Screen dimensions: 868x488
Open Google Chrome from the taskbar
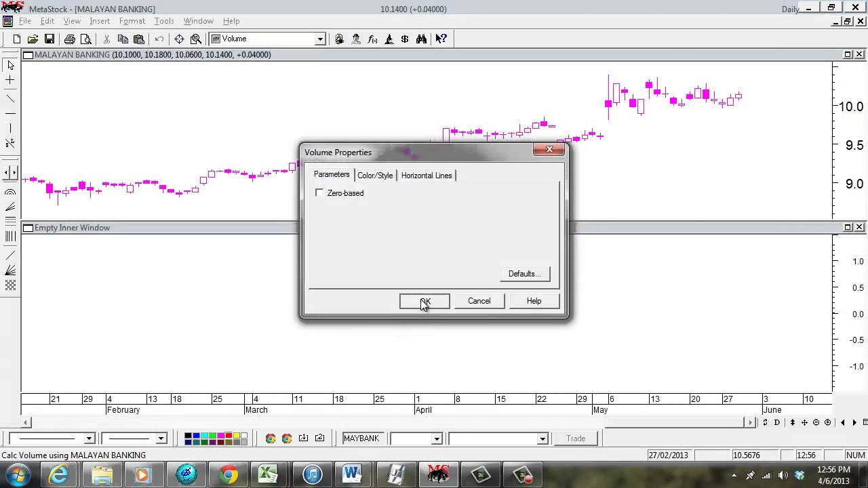229,475
